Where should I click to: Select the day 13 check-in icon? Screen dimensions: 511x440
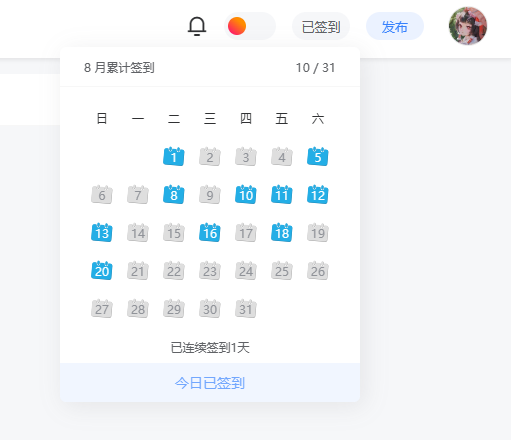click(102, 232)
